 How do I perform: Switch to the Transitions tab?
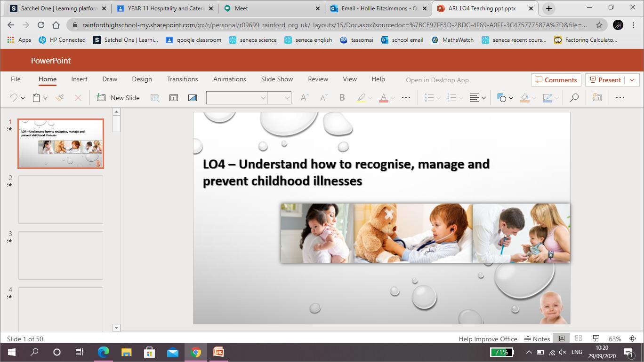tap(182, 79)
